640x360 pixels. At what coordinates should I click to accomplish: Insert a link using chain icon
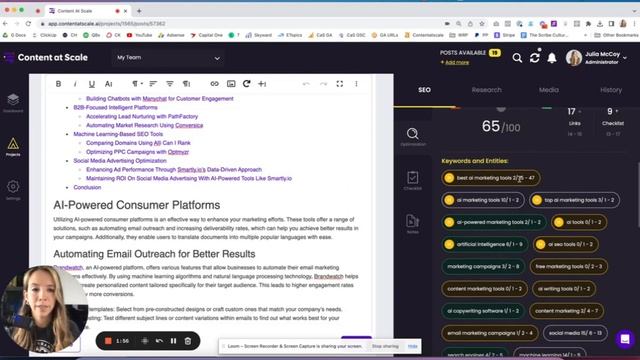click(214, 84)
